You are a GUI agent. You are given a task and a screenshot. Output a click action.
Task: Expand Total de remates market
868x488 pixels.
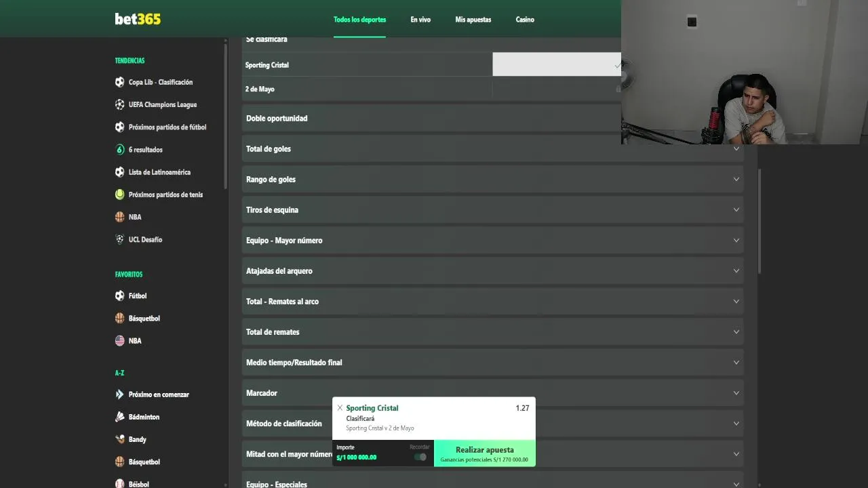[x=492, y=332]
